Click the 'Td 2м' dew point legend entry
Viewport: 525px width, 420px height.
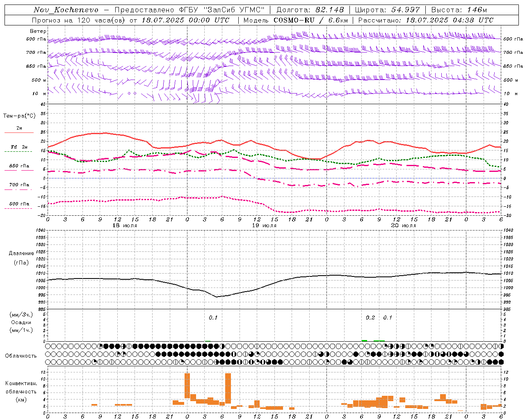(19, 147)
